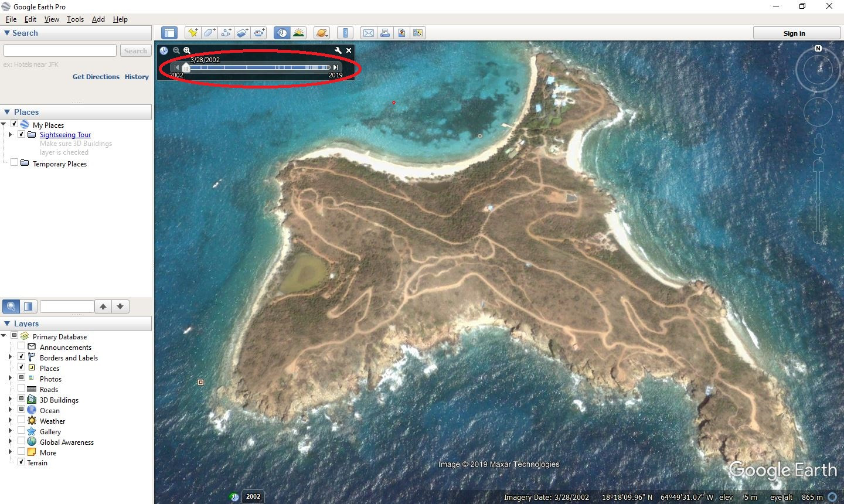This screenshot has width=844, height=504.
Task: Open the Get Directions link
Action: click(x=96, y=77)
